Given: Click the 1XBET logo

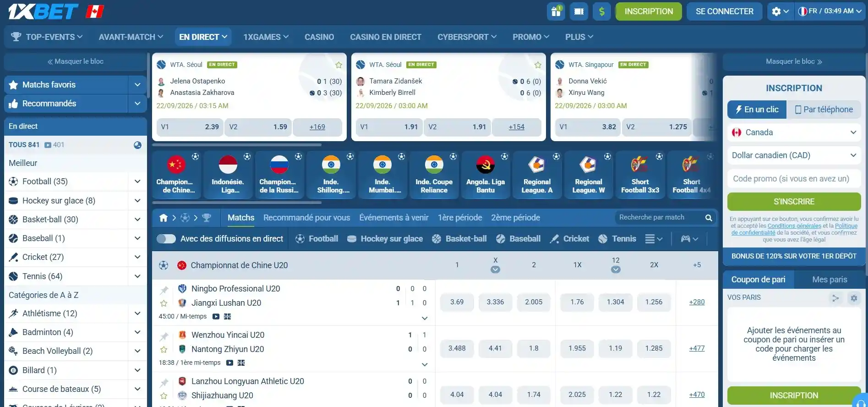Looking at the screenshot, I should [43, 11].
